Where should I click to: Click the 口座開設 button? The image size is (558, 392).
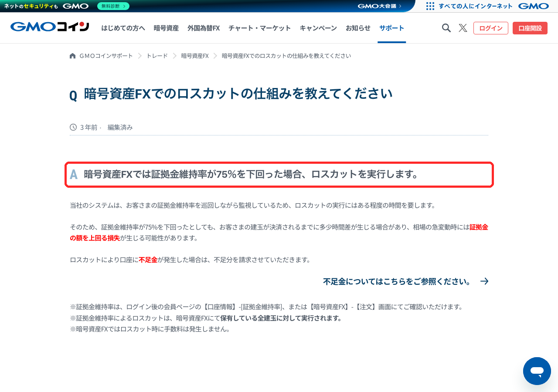point(530,28)
